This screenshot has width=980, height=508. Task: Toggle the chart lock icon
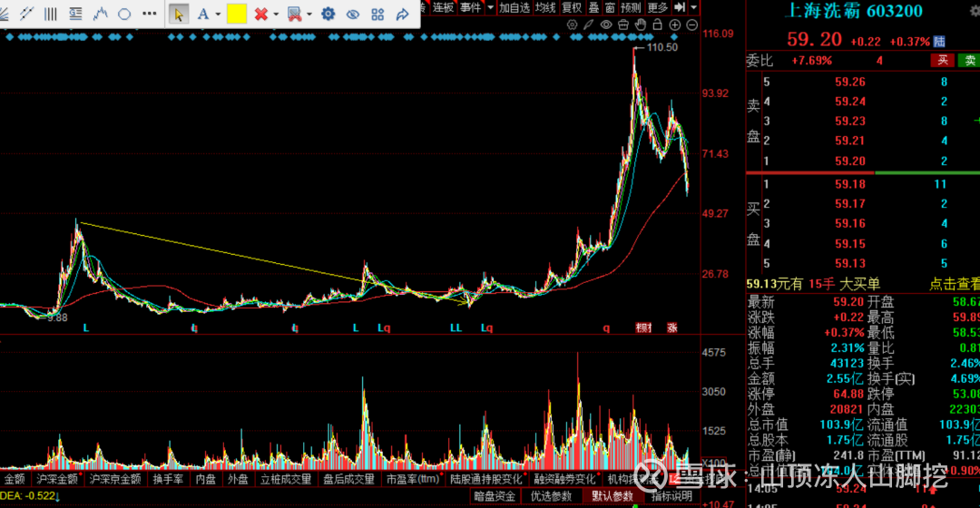[x=658, y=25]
